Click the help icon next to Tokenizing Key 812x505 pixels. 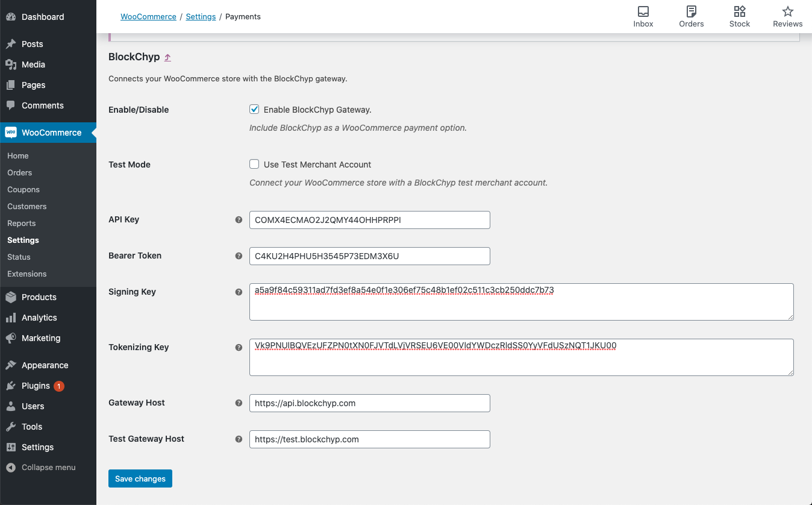(239, 348)
